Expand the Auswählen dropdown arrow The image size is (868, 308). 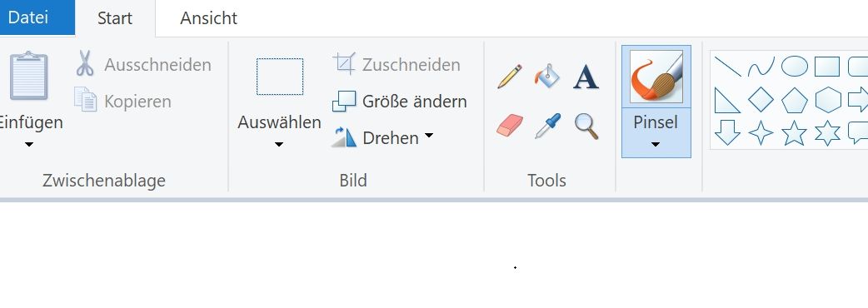coord(279,145)
